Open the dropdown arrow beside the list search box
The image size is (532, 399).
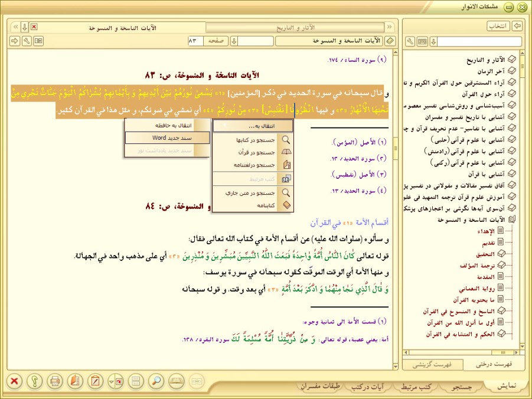tap(433, 41)
